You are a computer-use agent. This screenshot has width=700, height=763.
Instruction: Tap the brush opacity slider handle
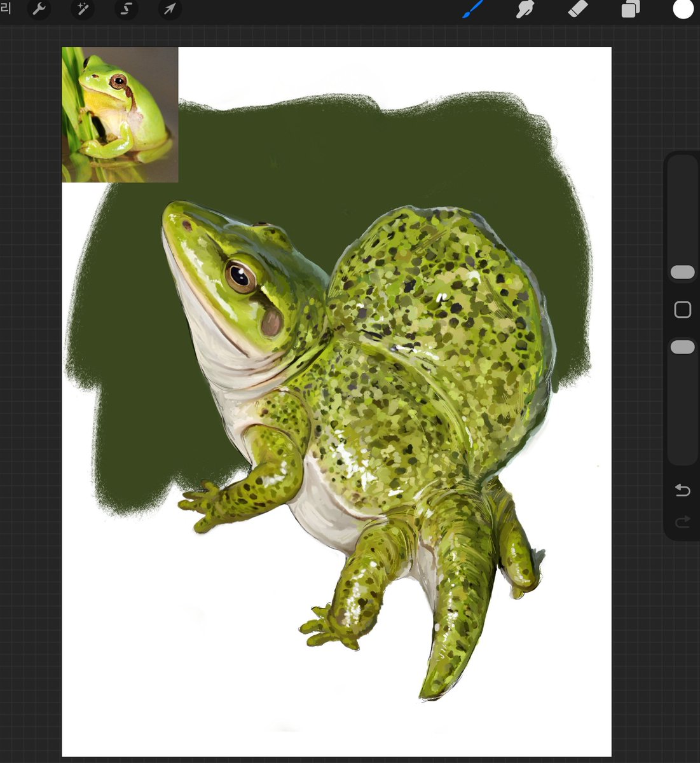[682, 347]
